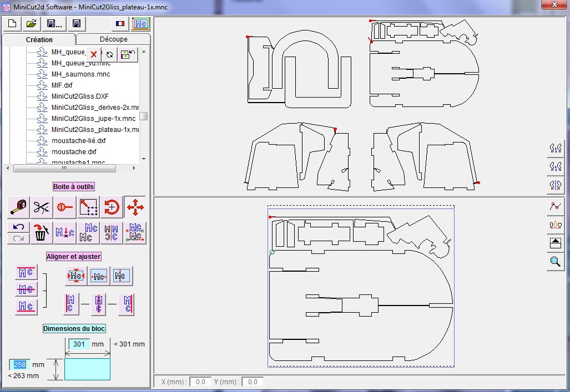Select the tape measure tool
Image resolution: width=570 pixels, height=392 pixels.
click(x=18, y=207)
